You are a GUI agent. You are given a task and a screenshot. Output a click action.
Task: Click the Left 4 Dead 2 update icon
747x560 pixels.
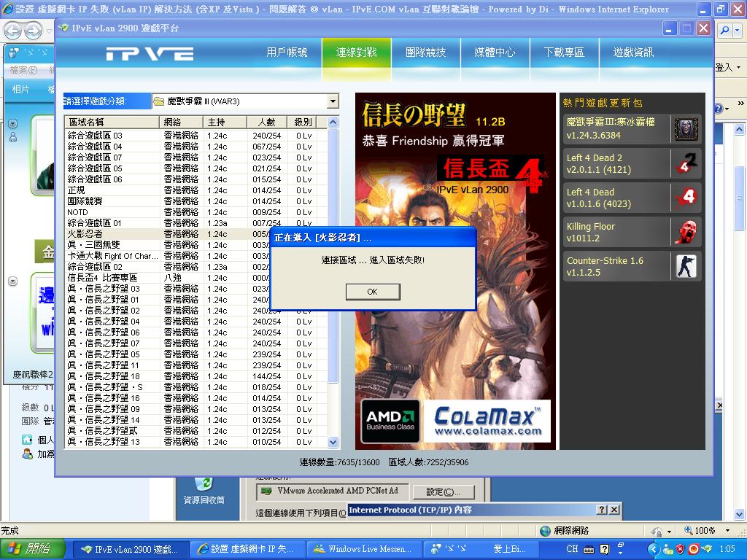coord(686,163)
